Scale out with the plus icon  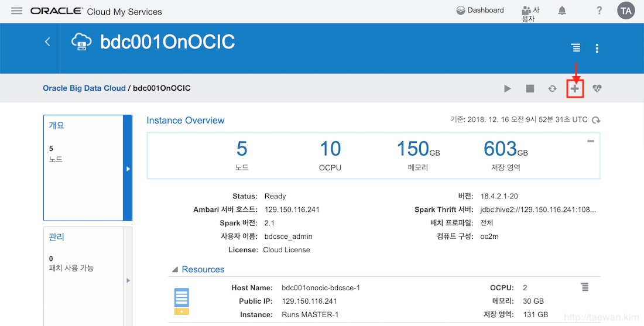575,88
